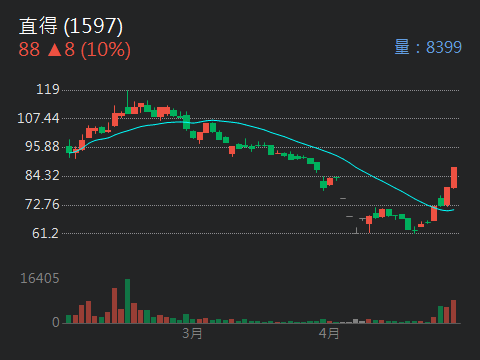The height and width of the screenshot is (360, 480).
Task: Click the 16405 volume axis label
Action: [40, 278]
